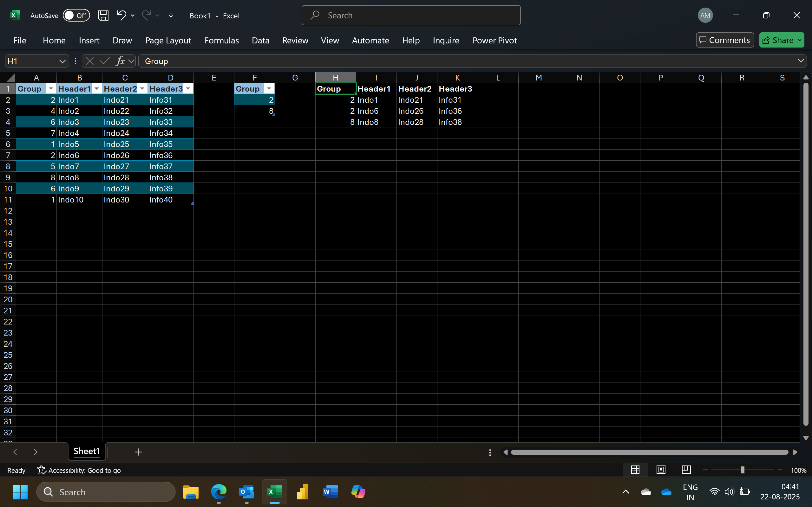This screenshot has height=507, width=812.
Task: Switch to Page Layout view icon
Action: pyautogui.click(x=661, y=470)
